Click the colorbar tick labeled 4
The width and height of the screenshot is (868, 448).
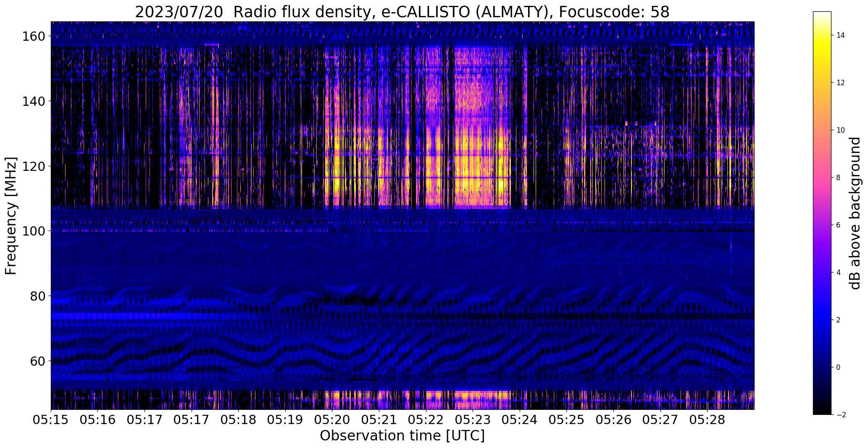click(839, 272)
